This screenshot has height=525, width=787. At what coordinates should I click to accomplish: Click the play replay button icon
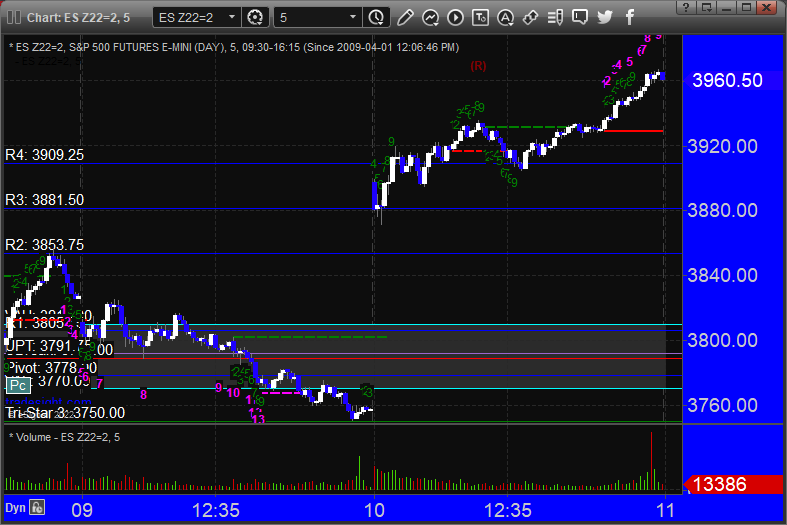455,18
